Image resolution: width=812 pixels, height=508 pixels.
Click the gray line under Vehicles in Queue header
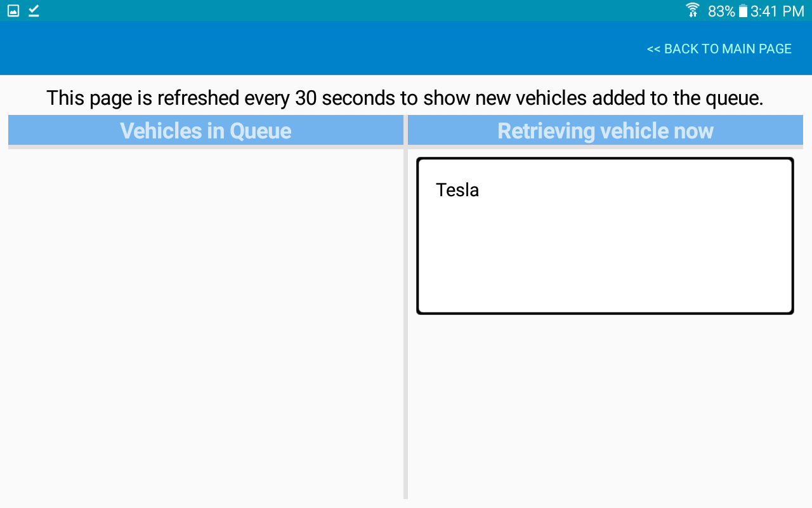(206, 147)
